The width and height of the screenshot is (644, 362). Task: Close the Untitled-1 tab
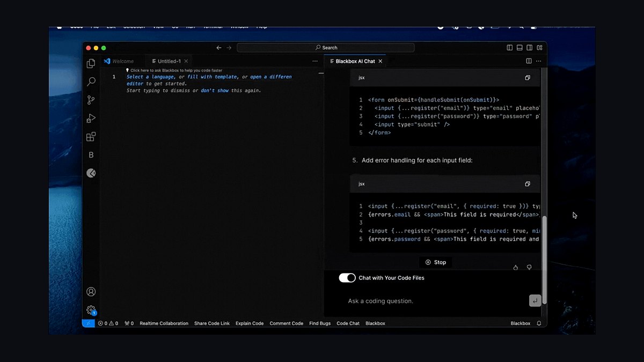186,61
